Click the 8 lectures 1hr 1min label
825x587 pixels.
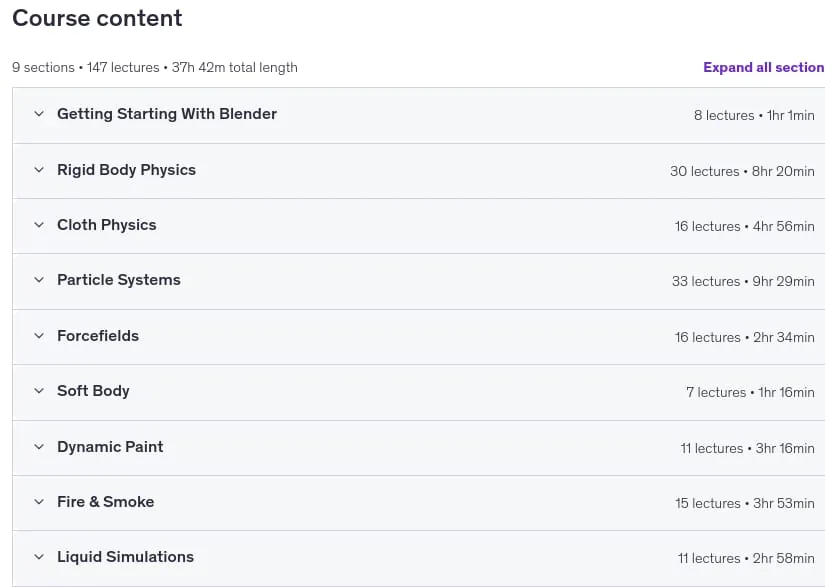point(754,115)
